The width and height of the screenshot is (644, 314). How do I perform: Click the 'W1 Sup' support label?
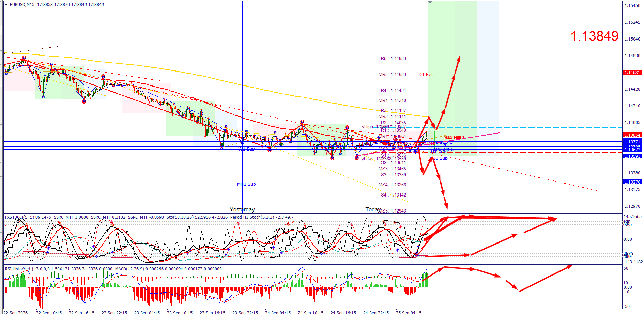pyautogui.click(x=246, y=149)
